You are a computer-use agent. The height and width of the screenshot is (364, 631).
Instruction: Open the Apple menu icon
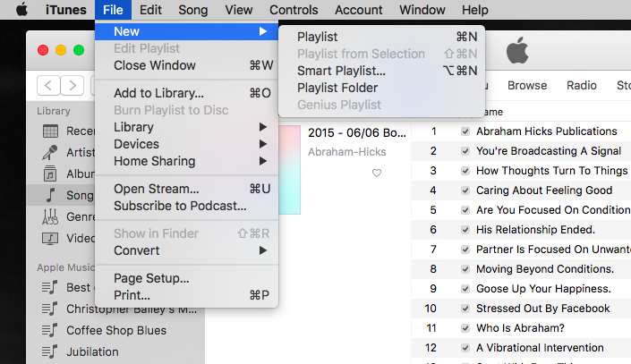[21, 9]
